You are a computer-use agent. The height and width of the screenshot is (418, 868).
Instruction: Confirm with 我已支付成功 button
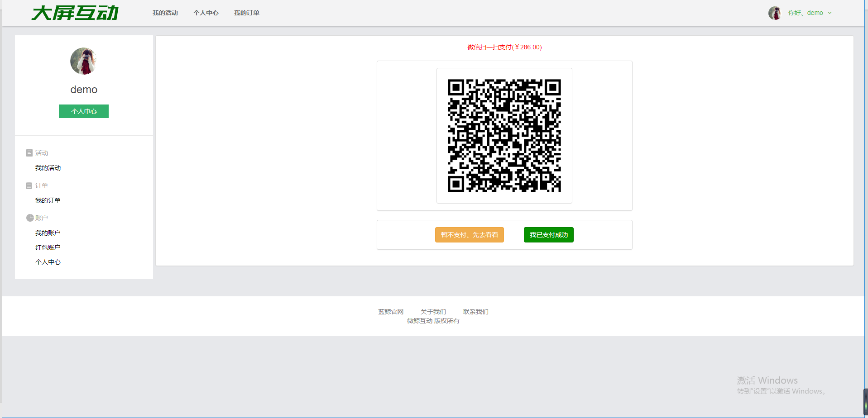pos(548,235)
